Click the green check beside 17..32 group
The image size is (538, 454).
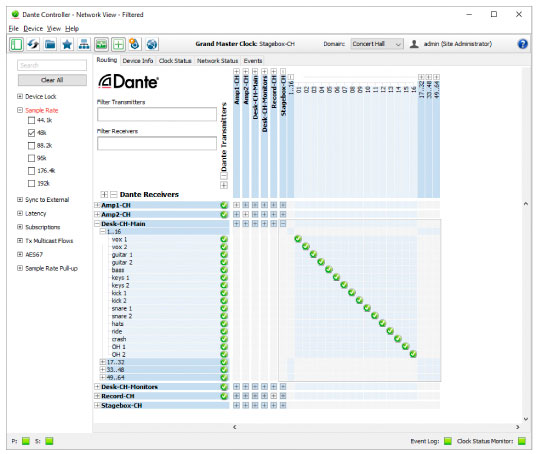click(x=224, y=362)
